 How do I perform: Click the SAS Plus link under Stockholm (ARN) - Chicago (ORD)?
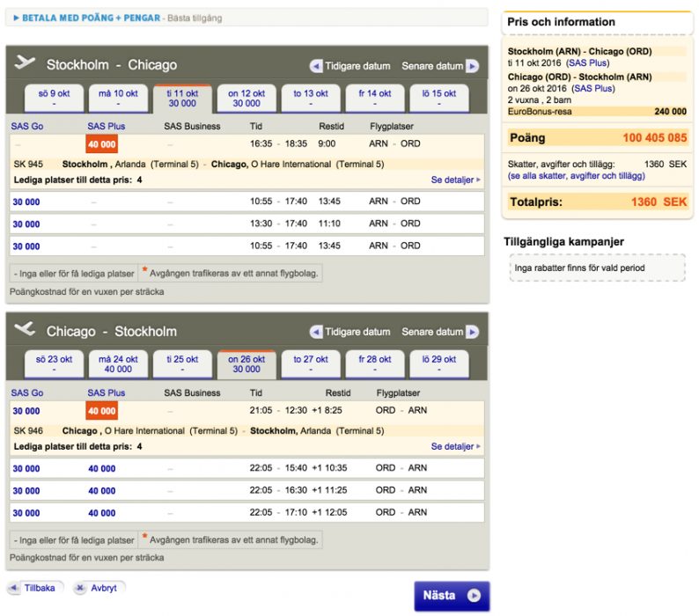pyautogui.click(x=590, y=63)
